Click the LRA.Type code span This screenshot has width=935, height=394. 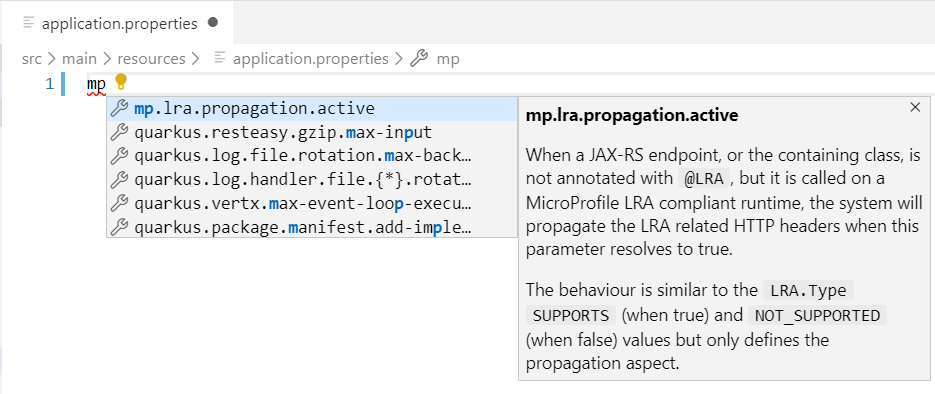[808, 291]
